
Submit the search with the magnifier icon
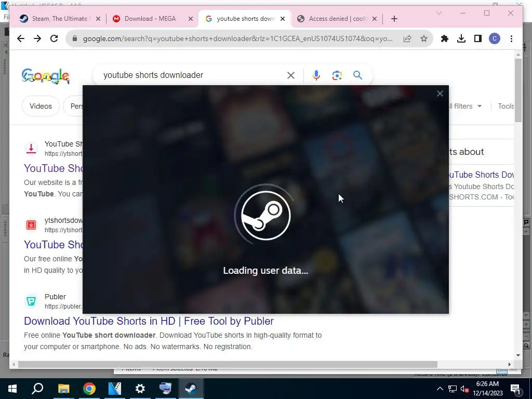click(357, 75)
